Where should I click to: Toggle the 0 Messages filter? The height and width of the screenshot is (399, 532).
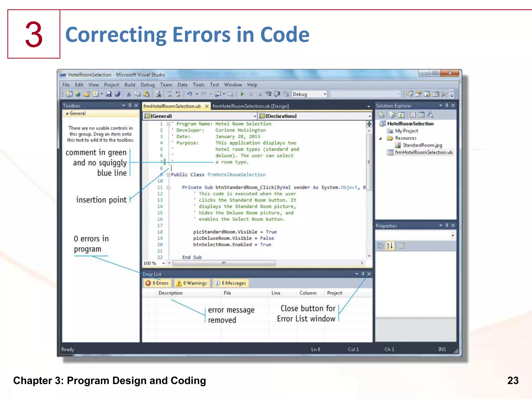tap(231, 283)
